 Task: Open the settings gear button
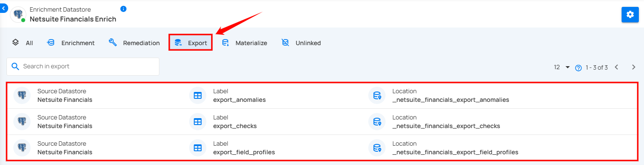click(630, 15)
